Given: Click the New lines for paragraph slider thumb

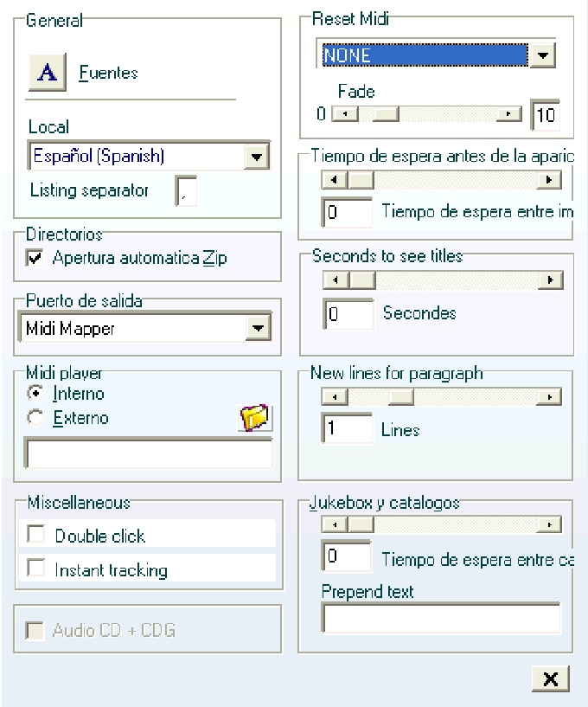Looking at the screenshot, I should click(401, 397).
